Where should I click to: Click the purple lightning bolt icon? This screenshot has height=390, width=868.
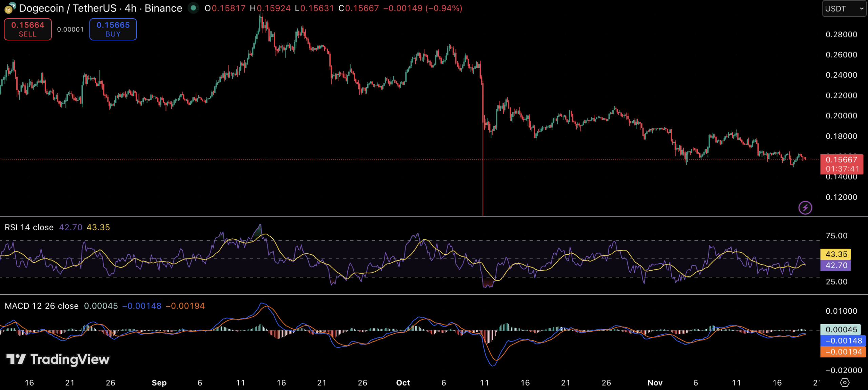(805, 208)
